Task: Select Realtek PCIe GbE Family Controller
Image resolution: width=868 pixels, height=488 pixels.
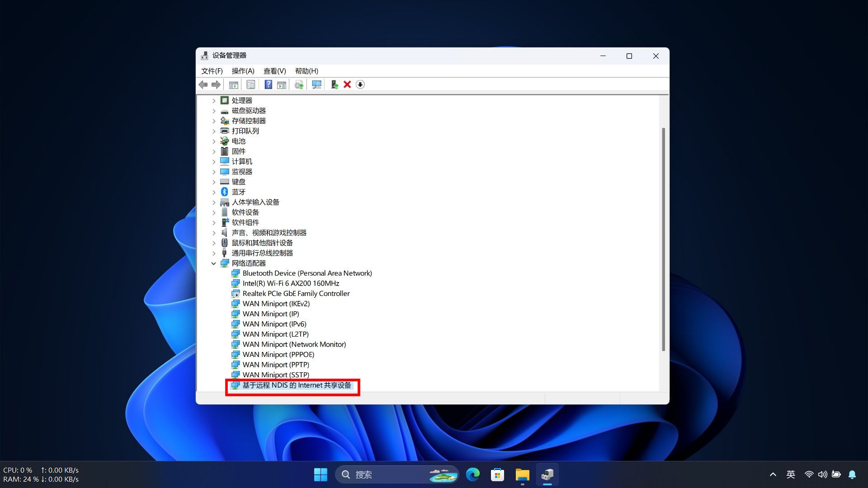Action: pos(296,294)
